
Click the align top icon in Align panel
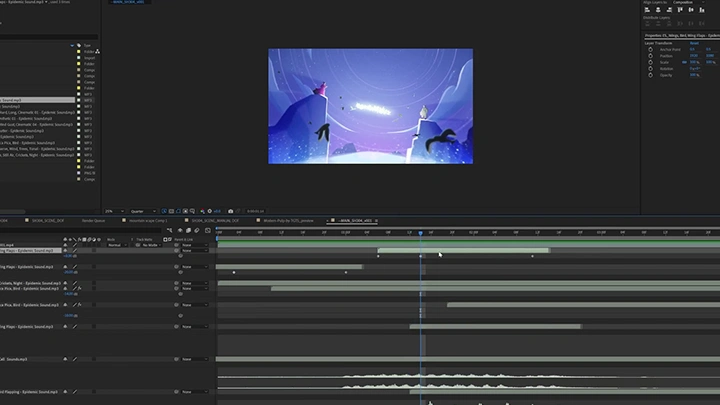[680, 10]
